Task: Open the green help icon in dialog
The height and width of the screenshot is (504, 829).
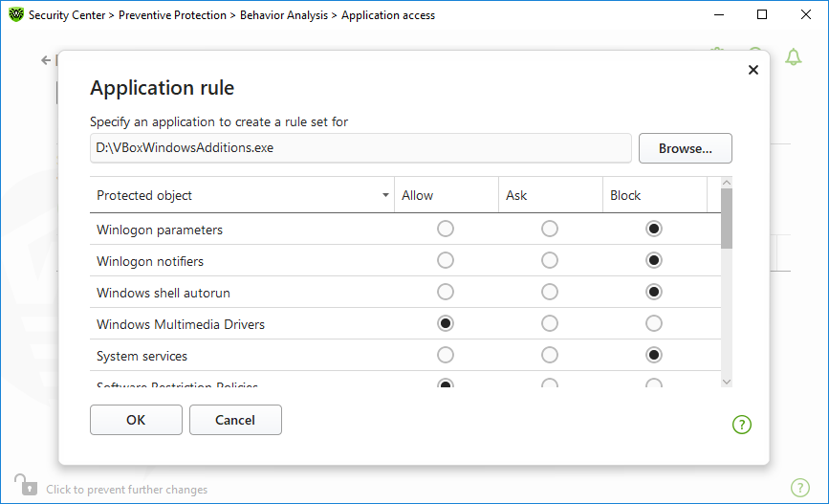Action: coord(742,424)
